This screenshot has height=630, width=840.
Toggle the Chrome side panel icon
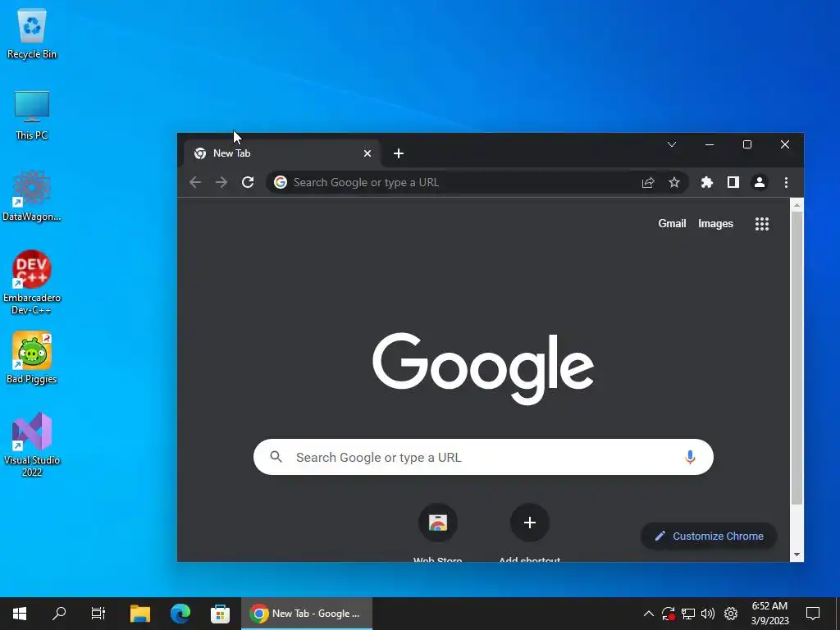(x=733, y=182)
